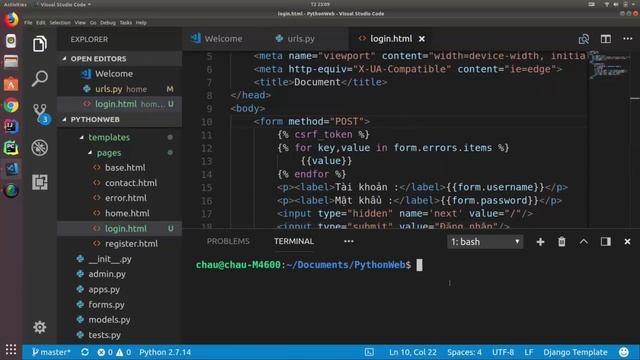The width and height of the screenshot is (640, 360).
Task: Open the Help menu
Action: point(141,23)
